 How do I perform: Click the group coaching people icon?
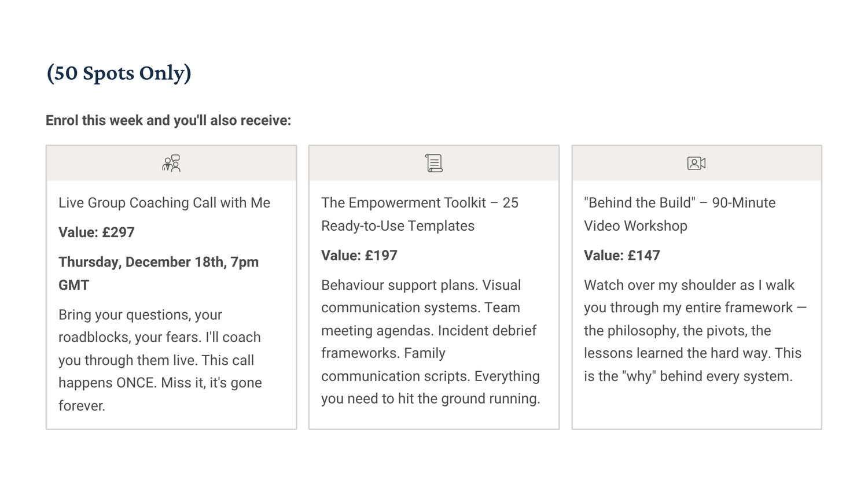[171, 164]
